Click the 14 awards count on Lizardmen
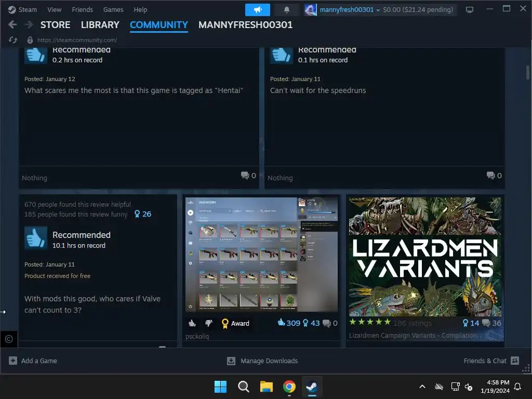Image resolution: width=532 pixels, height=399 pixels. (x=471, y=323)
